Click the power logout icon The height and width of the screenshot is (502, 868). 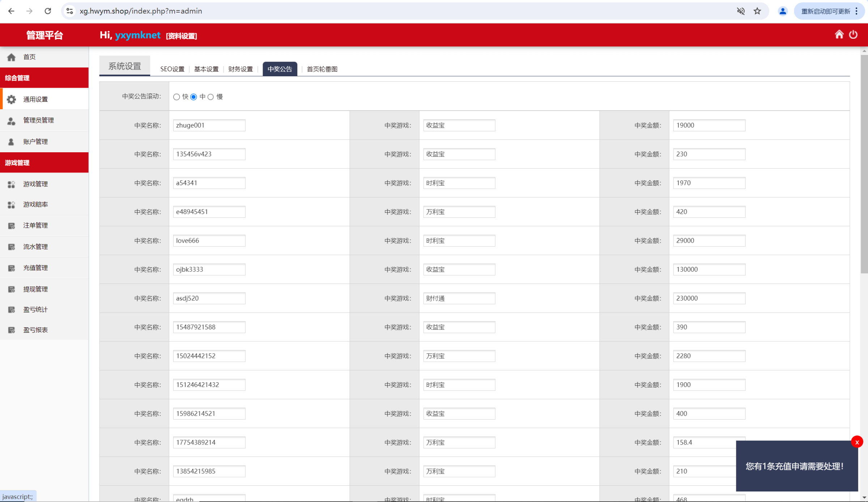point(853,35)
